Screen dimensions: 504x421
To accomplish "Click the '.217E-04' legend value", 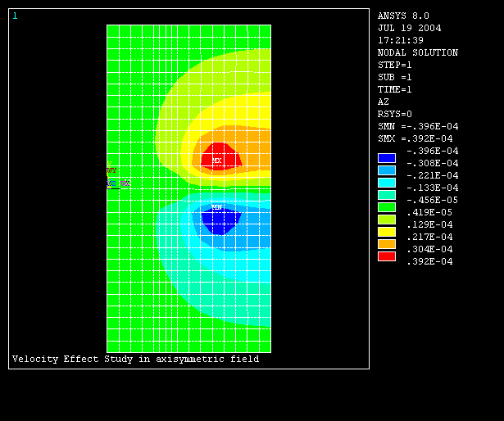I will coord(429,237).
